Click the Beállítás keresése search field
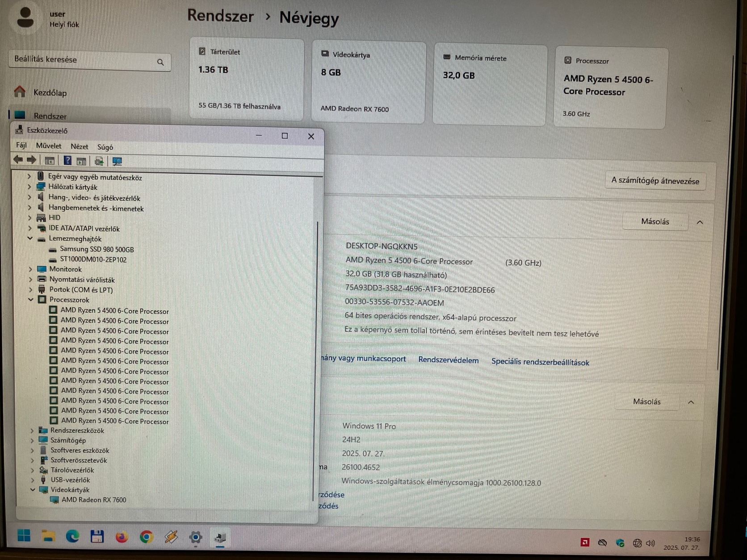The image size is (747, 560). [89, 60]
